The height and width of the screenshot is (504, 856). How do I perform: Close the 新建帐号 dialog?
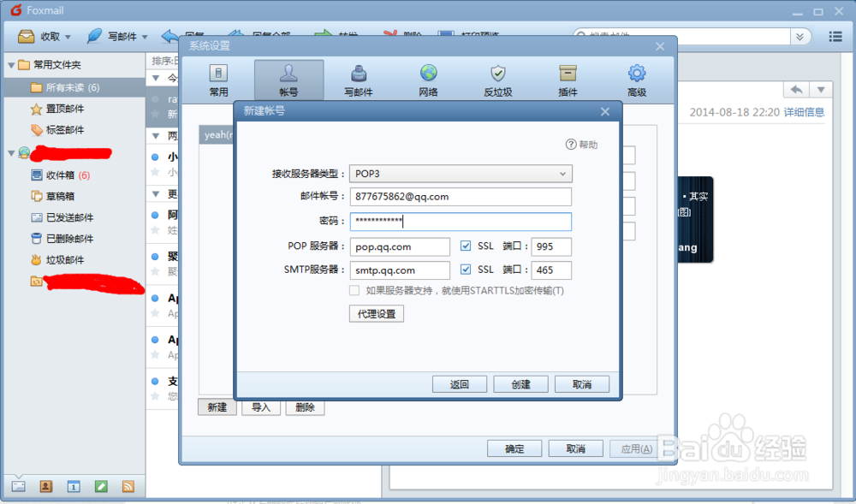coord(605,111)
